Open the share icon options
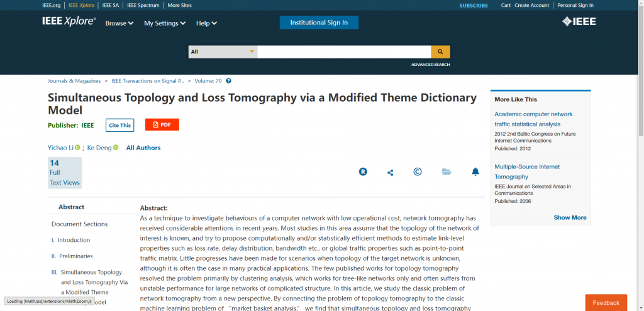The height and width of the screenshot is (311, 644). [x=390, y=172]
